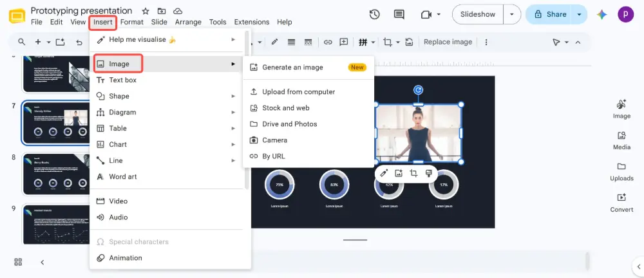The image size is (644, 278).
Task: Select Word art in Insert menu
Action: 167,176
